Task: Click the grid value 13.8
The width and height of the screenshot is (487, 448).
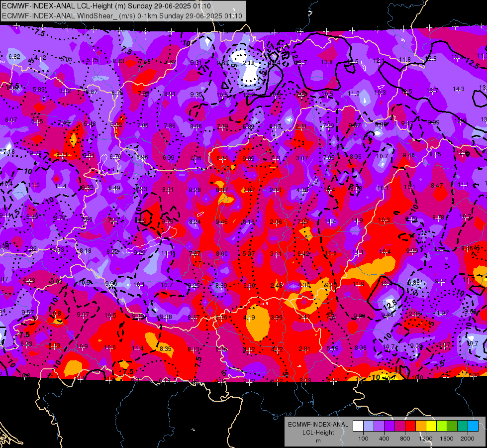Action: point(327,62)
